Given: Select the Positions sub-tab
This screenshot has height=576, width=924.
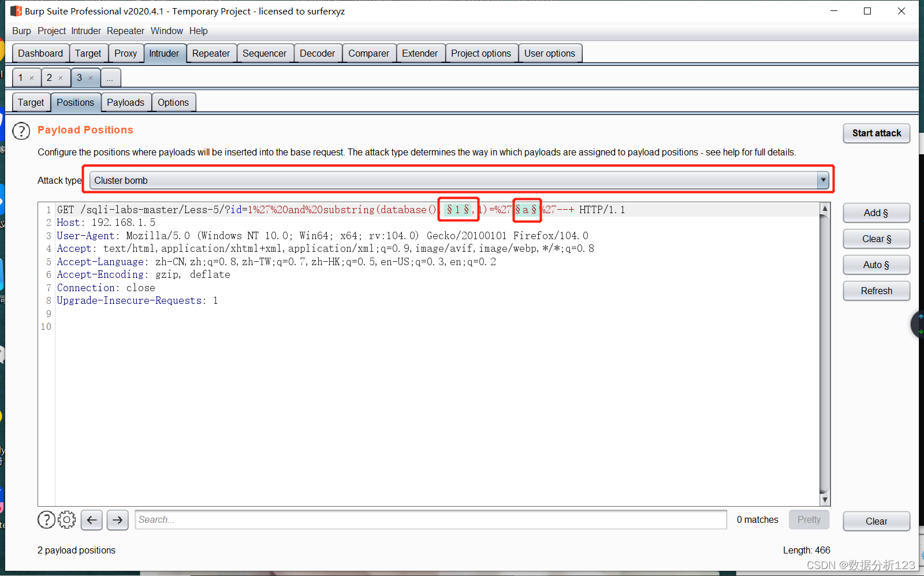Looking at the screenshot, I should pos(76,102).
